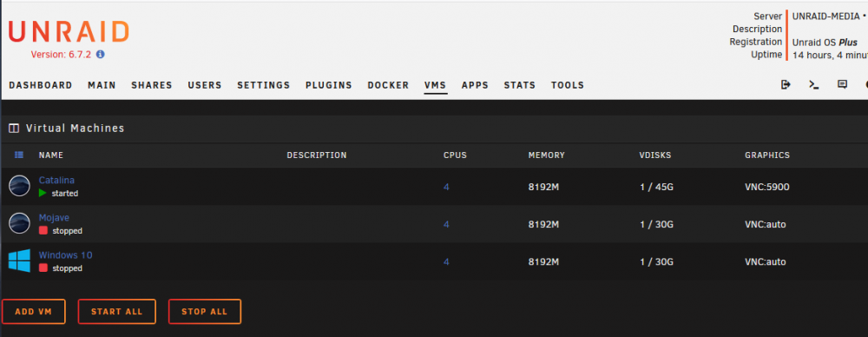Viewport: 868px width, 337px height.
Task: Expand CPU count 4 for Catalina
Action: click(x=446, y=188)
